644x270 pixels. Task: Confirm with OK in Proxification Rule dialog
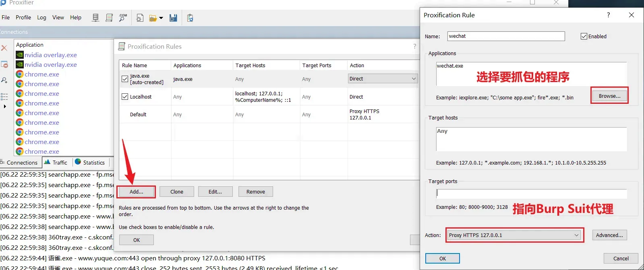click(x=443, y=258)
